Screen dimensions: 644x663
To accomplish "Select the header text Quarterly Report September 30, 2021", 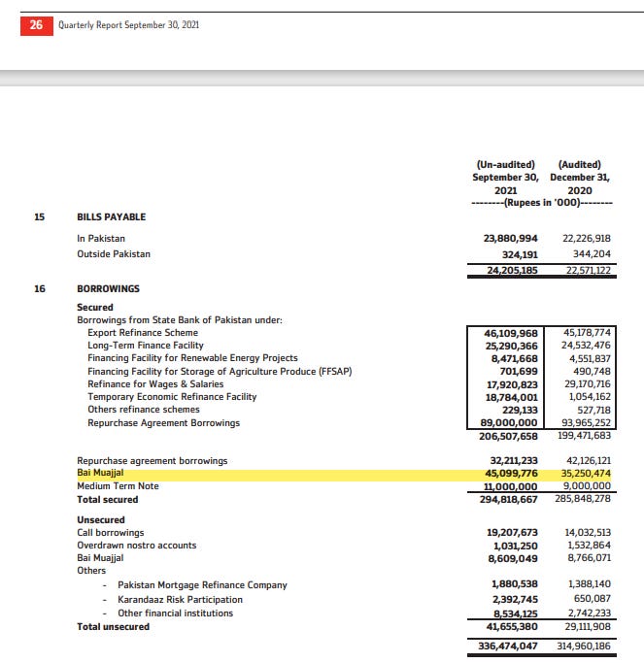I will [128, 25].
